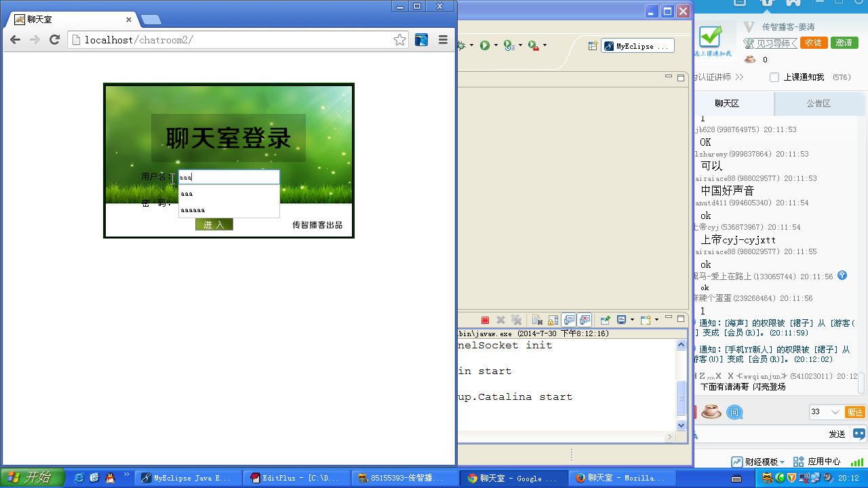Screen dimensions: 868x488
Task: Expand the gift count 33 dropdown
Action: (x=835, y=412)
